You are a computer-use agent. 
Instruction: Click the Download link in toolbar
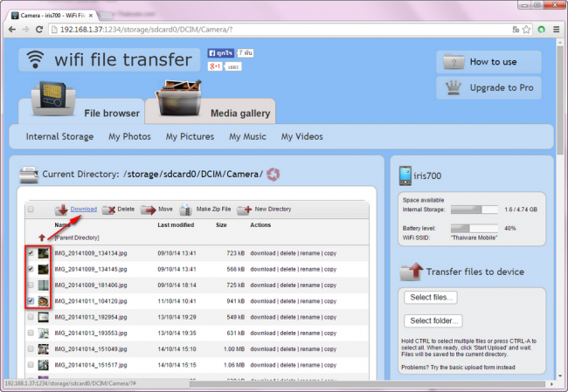point(84,210)
